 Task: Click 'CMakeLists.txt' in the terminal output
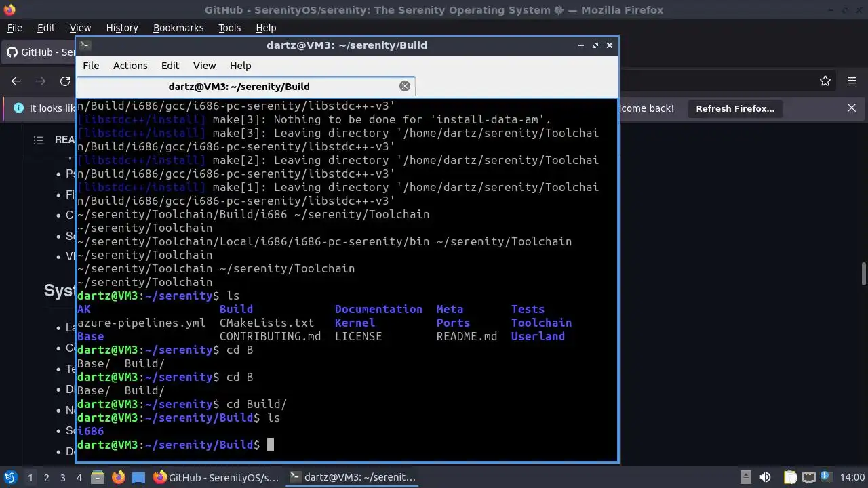(x=267, y=323)
